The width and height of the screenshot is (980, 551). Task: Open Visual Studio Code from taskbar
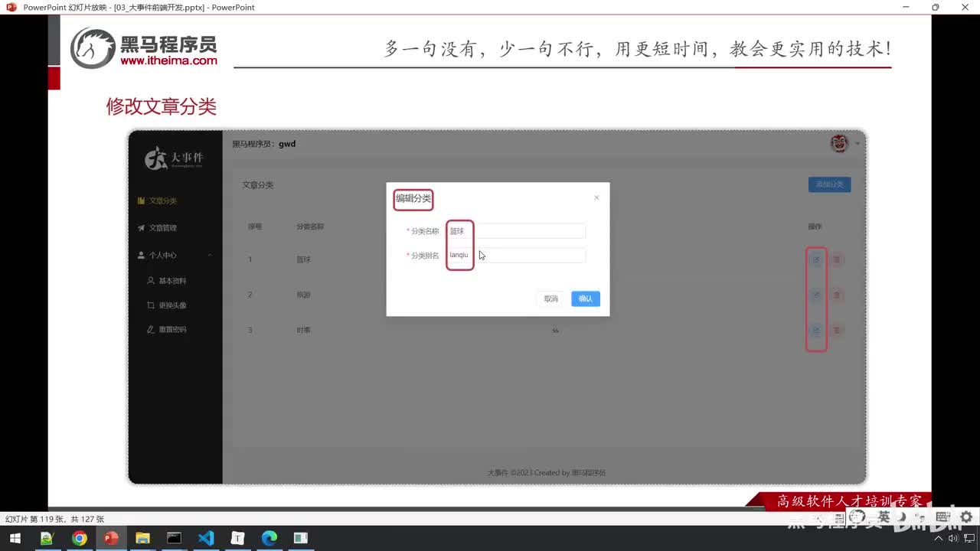(x=206, y=538)
